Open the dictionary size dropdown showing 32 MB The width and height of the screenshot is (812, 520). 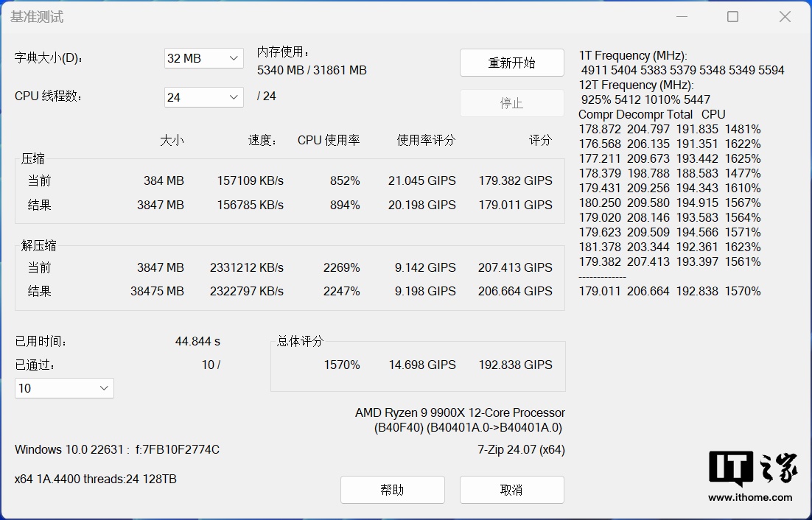pyautogui.click(x=203, y=58)
